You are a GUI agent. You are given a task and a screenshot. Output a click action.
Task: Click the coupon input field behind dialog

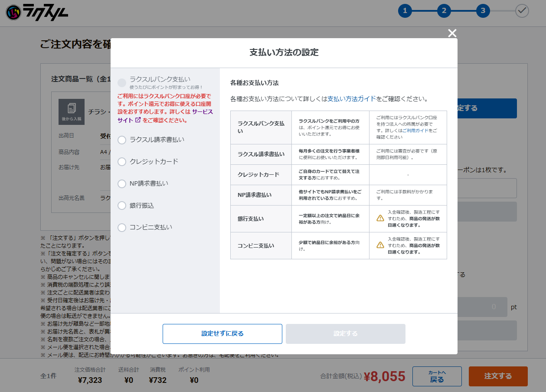point(487,188)
